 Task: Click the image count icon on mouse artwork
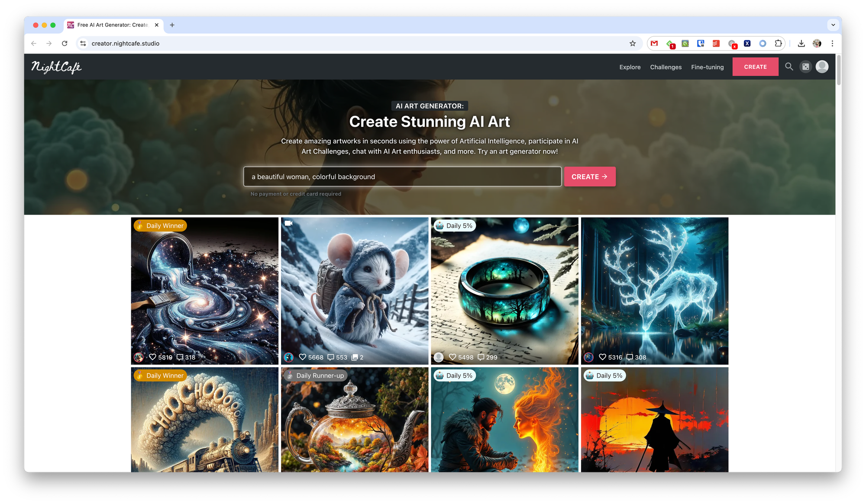(355, 357)
